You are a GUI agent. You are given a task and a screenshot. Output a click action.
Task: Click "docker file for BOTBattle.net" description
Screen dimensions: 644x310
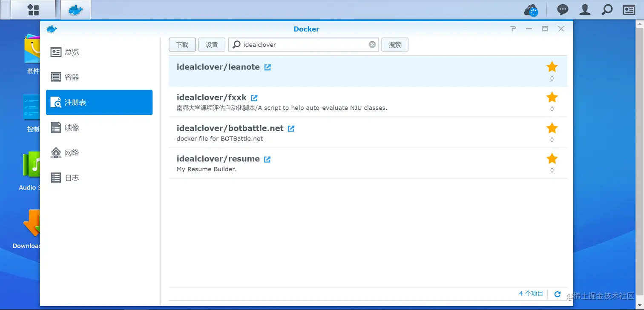coord(220,138)
